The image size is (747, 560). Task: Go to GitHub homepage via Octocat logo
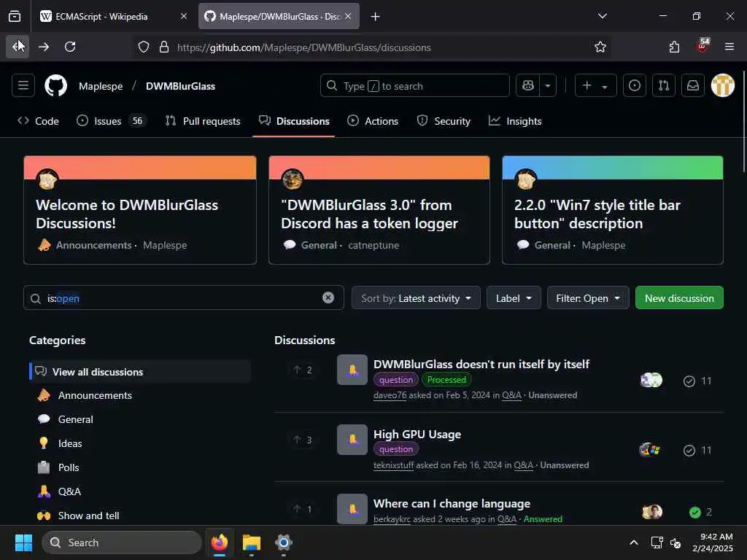point(55,86)
